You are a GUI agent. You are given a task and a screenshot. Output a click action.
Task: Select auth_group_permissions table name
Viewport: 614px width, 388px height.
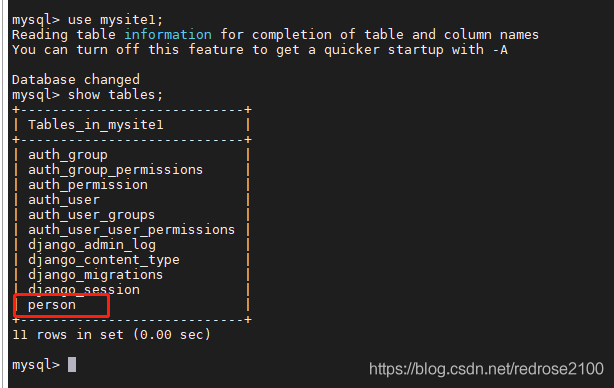(x=116, y=170)
